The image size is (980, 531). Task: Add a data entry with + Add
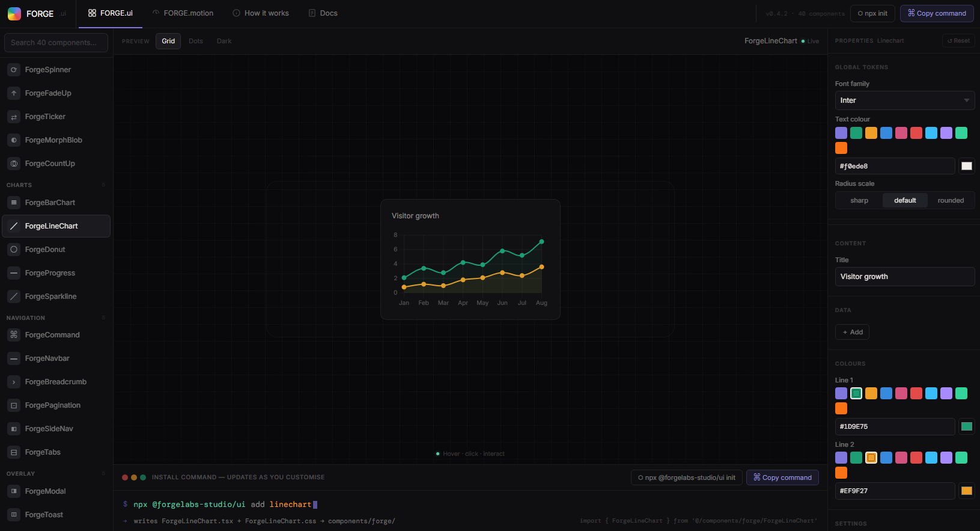[852, 332]
